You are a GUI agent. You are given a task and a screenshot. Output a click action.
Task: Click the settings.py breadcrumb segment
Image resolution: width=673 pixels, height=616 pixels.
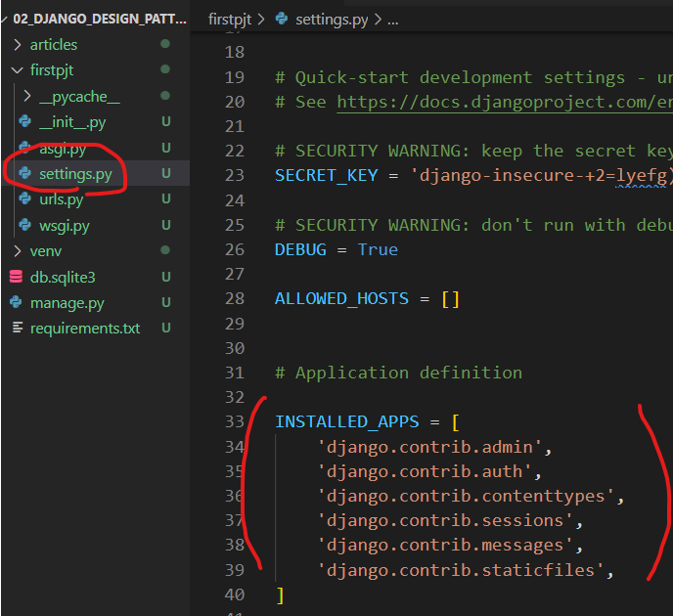point(332,20)
